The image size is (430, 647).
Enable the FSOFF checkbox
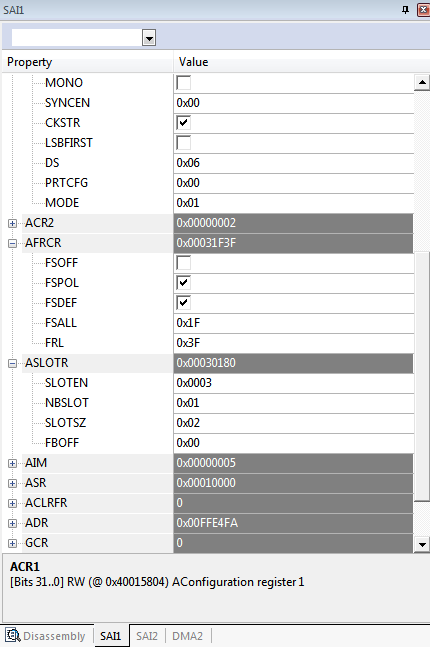pyautogui.click(x=183, y=263)
